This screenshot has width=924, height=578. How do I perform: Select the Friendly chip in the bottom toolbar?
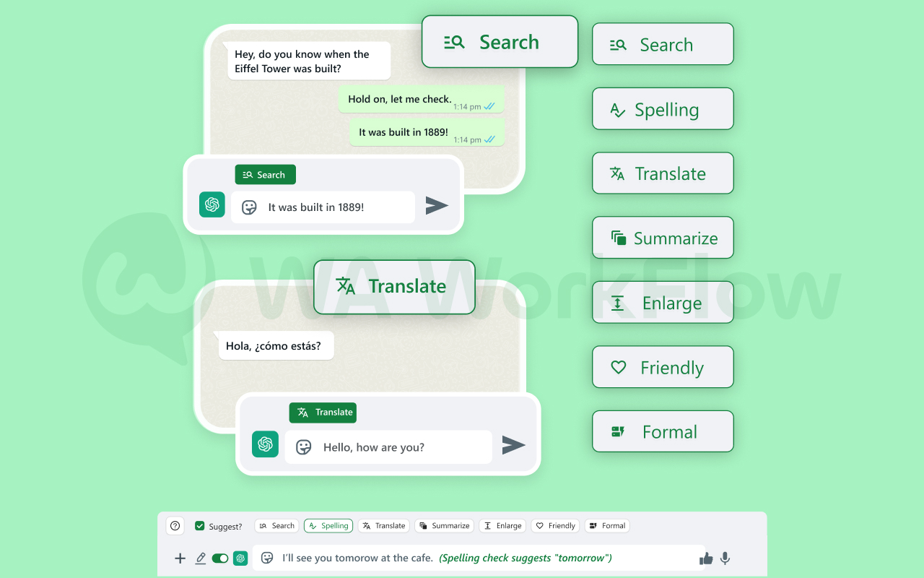555,526
